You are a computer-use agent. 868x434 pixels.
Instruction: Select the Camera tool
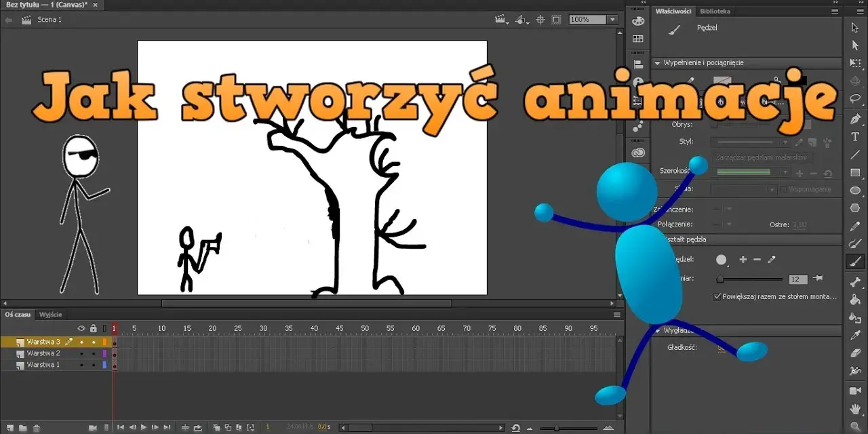tap(855, 391)
